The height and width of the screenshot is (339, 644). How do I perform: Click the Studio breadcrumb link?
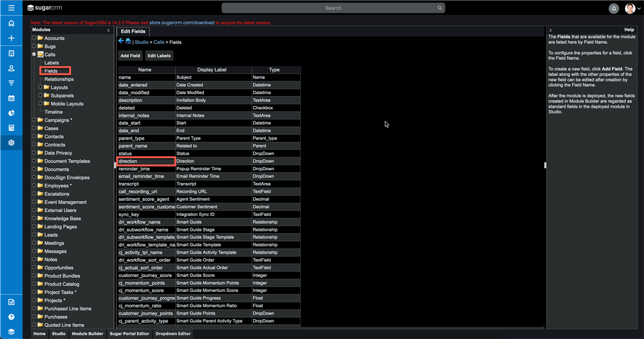[x=142, y=43]
